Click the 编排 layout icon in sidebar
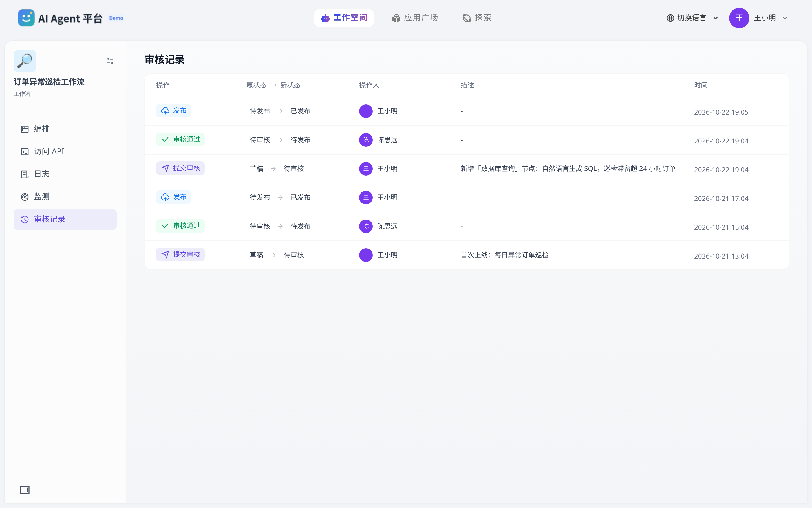 25,129
